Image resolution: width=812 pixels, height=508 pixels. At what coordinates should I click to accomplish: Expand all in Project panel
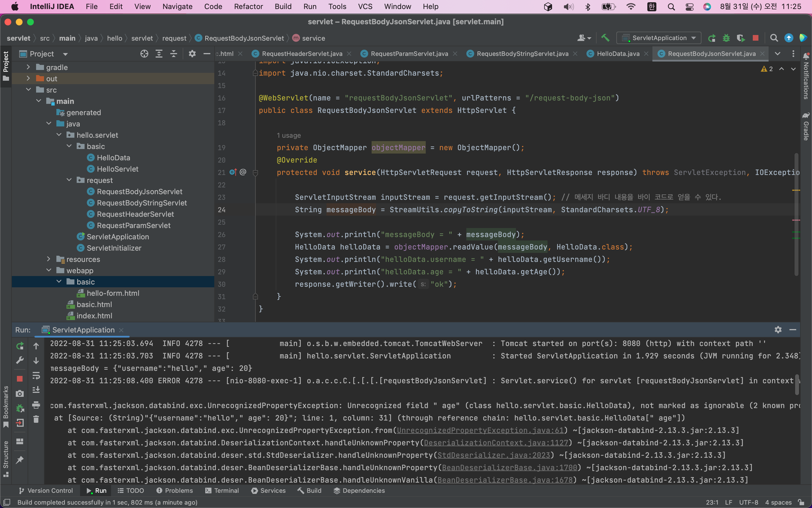(x=159, y=54)
